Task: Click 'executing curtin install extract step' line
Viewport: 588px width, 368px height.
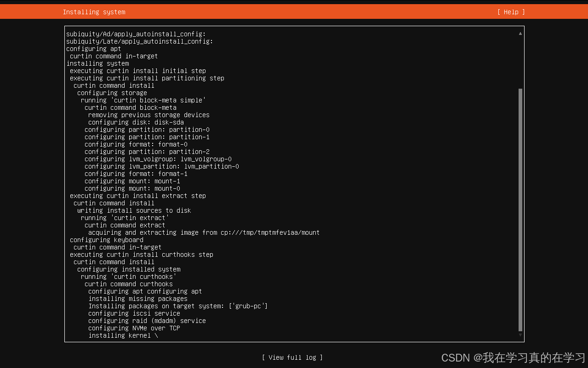Action: click(138, 196)
